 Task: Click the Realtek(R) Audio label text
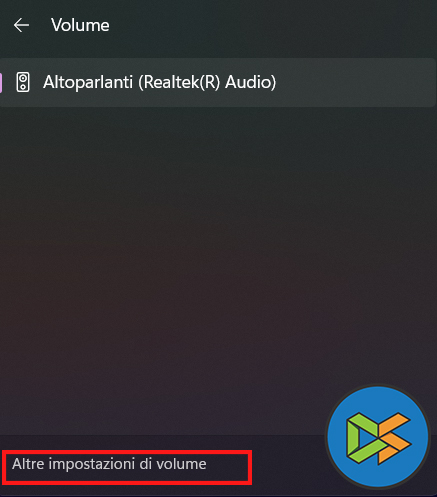(x=207, y=82)
